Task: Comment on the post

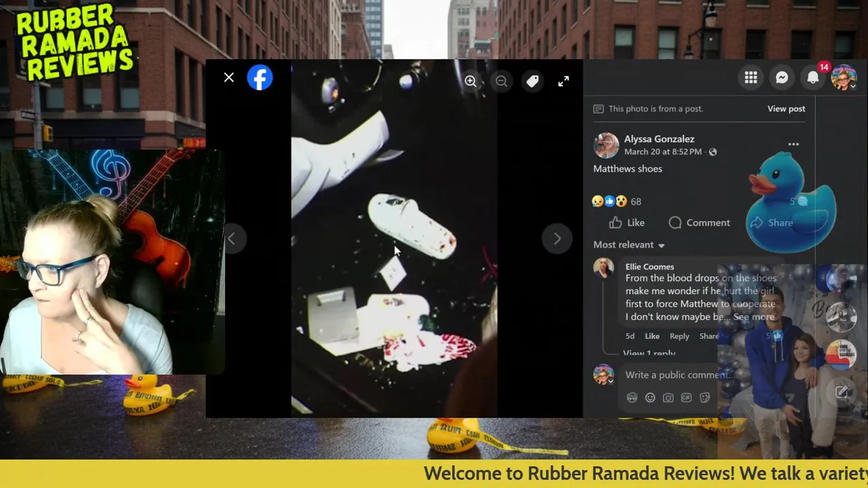Action: click(699, 222)
